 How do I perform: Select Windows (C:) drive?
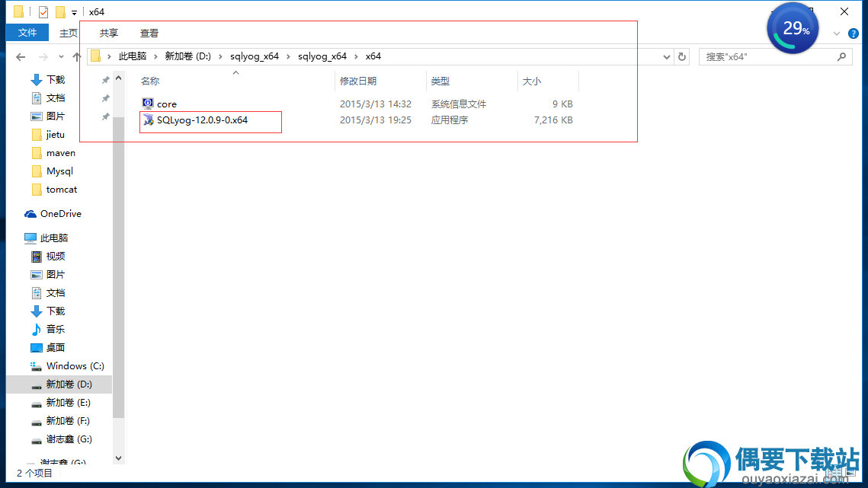[75, 366]
